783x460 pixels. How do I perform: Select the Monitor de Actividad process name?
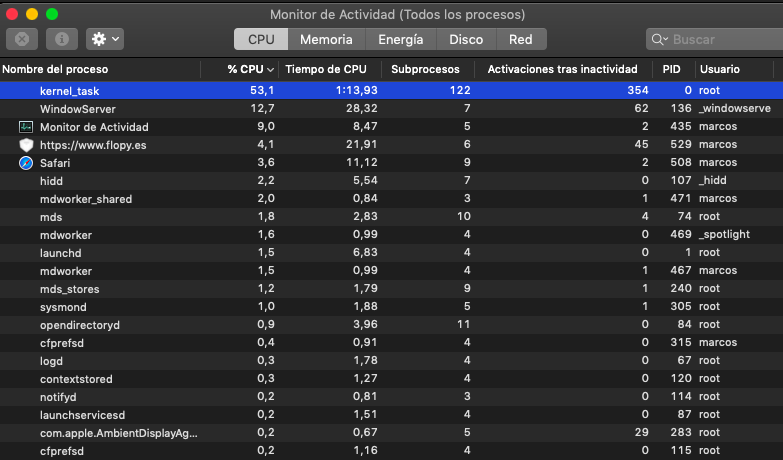(x=94, y=127)
